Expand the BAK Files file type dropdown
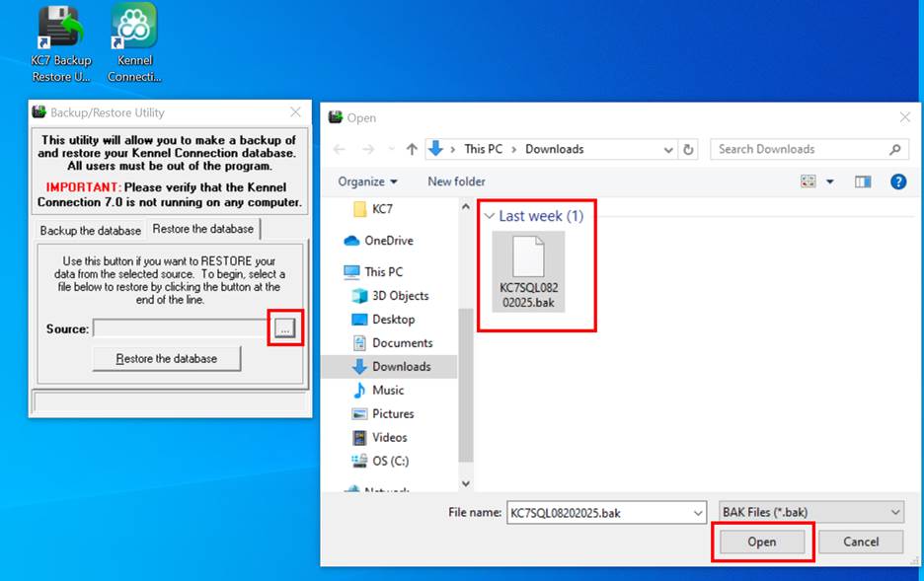 pos(895,512)
